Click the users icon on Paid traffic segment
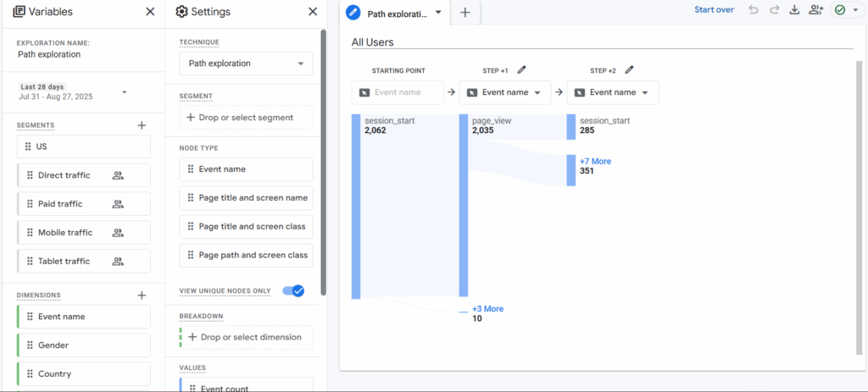The height and width of the screenshot is (392, 868). coord(118,204)
